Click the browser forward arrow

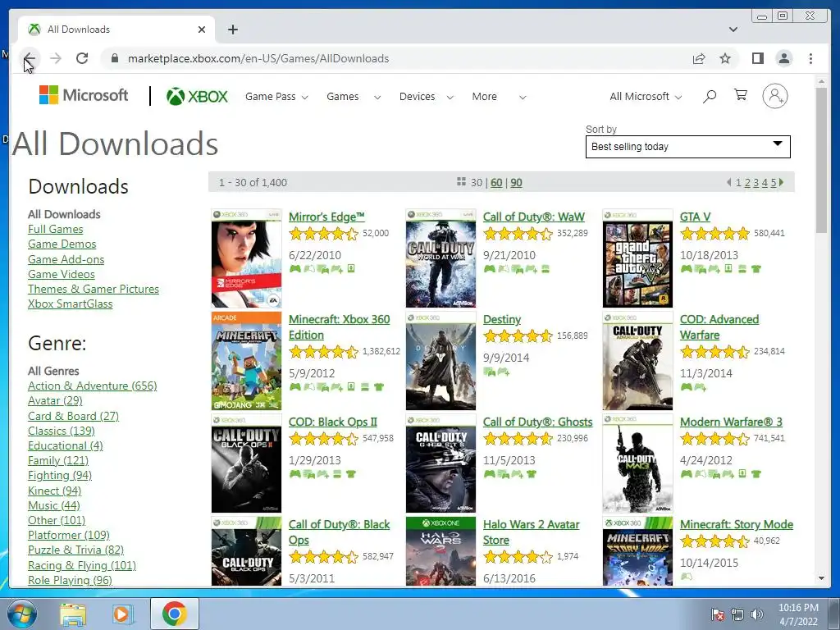(56, 58)
